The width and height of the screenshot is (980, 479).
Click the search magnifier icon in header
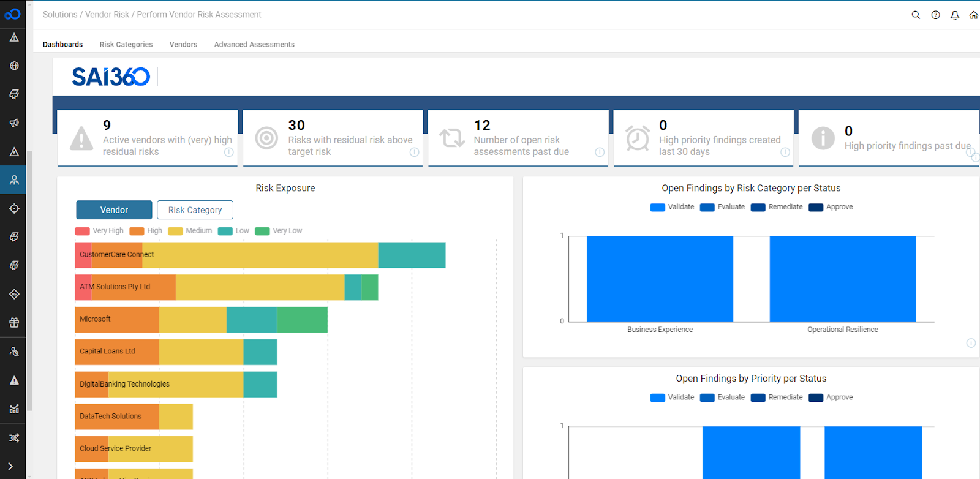916,15
